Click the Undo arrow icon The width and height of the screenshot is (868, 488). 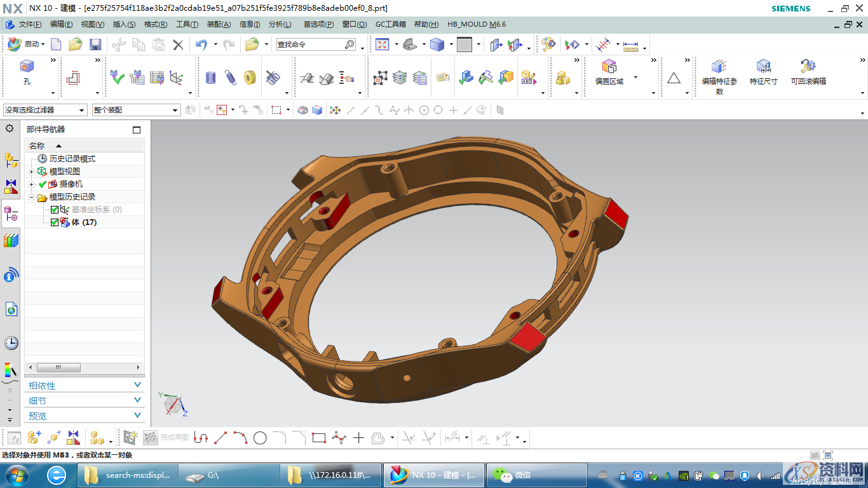[x=201, y=44]
